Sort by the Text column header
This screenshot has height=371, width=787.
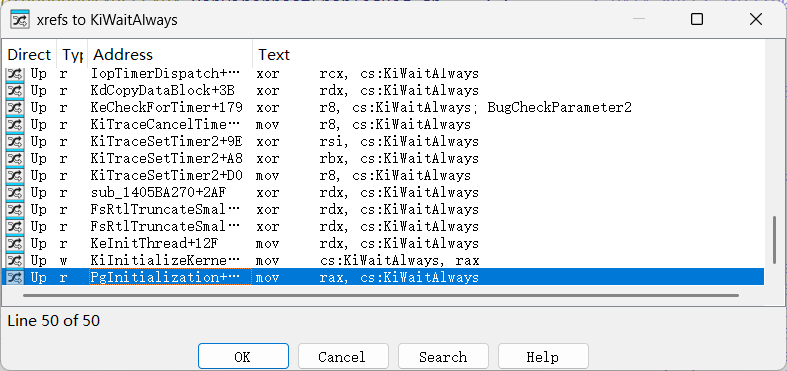pos(508,54)
